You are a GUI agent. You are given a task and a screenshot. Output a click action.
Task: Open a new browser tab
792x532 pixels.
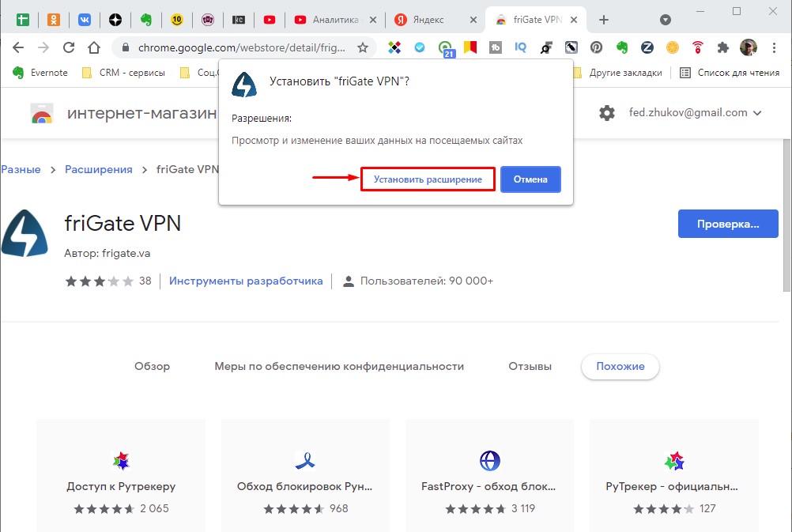[x=604, y=20]
